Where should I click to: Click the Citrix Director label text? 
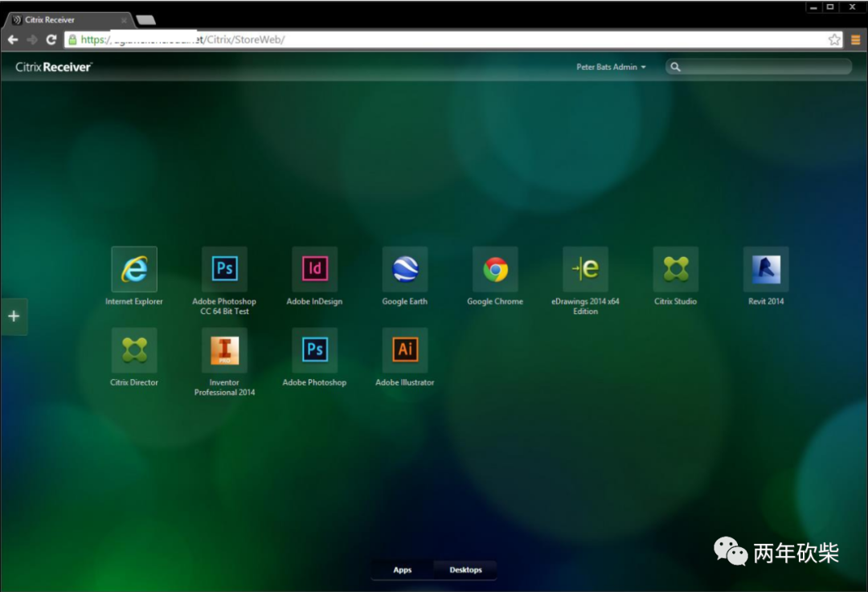pos(134,382)
